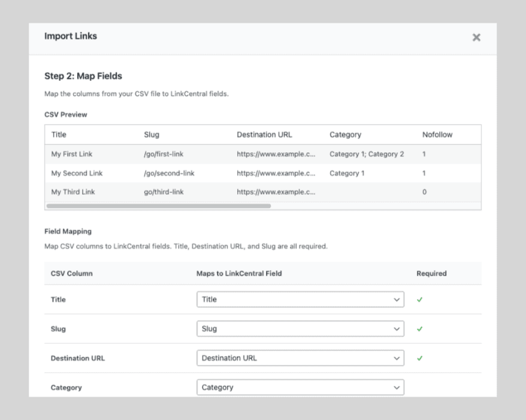Screen dimensions: 526x420
Task: Select the My Third Link preview row
Action: click(x=263, y=192)
